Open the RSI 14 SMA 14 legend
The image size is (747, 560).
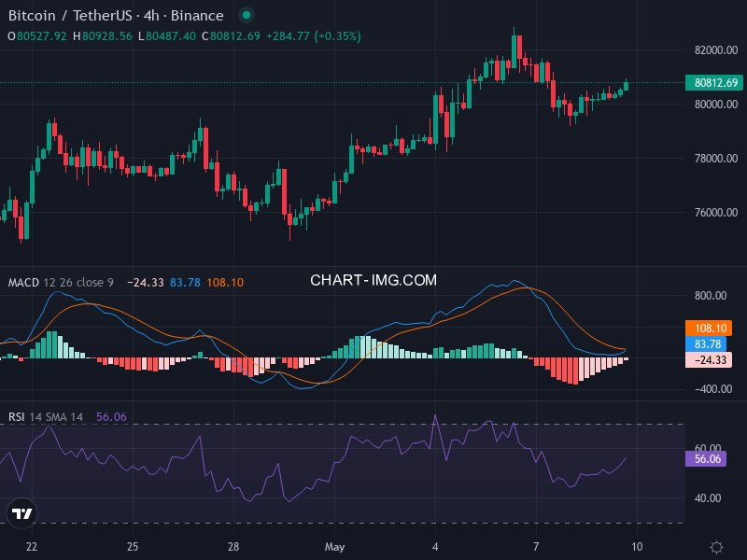click(x=46, y=417)
